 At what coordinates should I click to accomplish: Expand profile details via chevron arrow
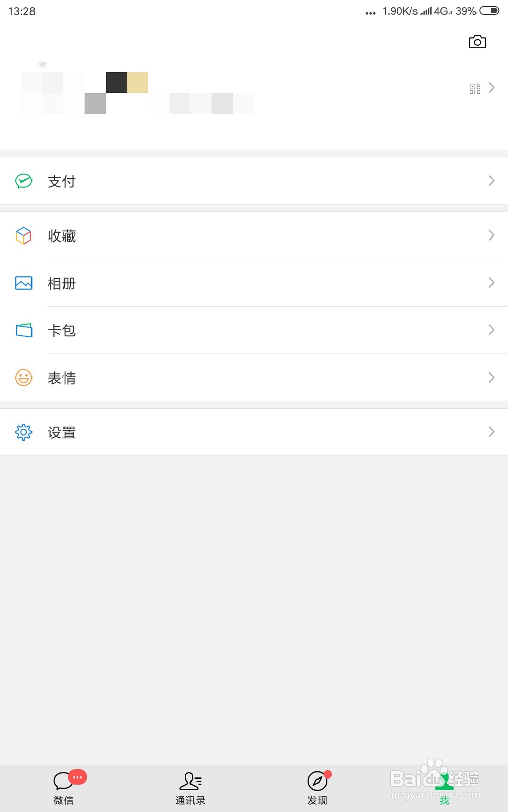coord(491,88)
